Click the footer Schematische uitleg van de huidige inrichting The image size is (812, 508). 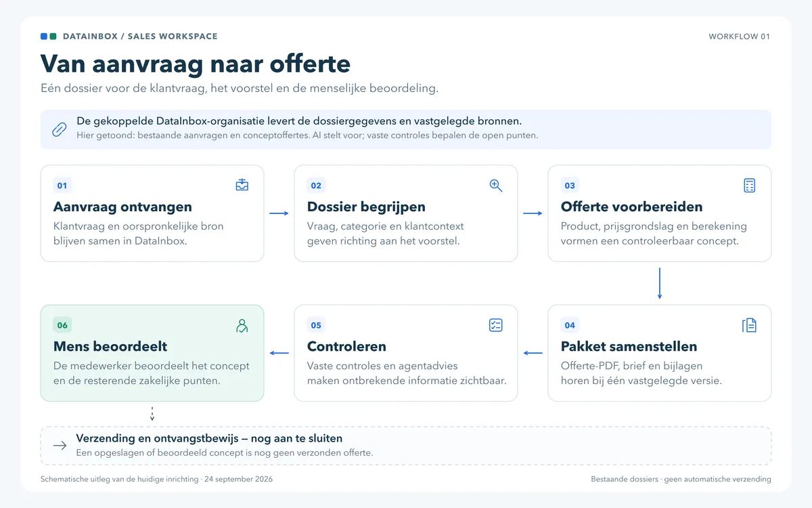(x=157, y=479)
